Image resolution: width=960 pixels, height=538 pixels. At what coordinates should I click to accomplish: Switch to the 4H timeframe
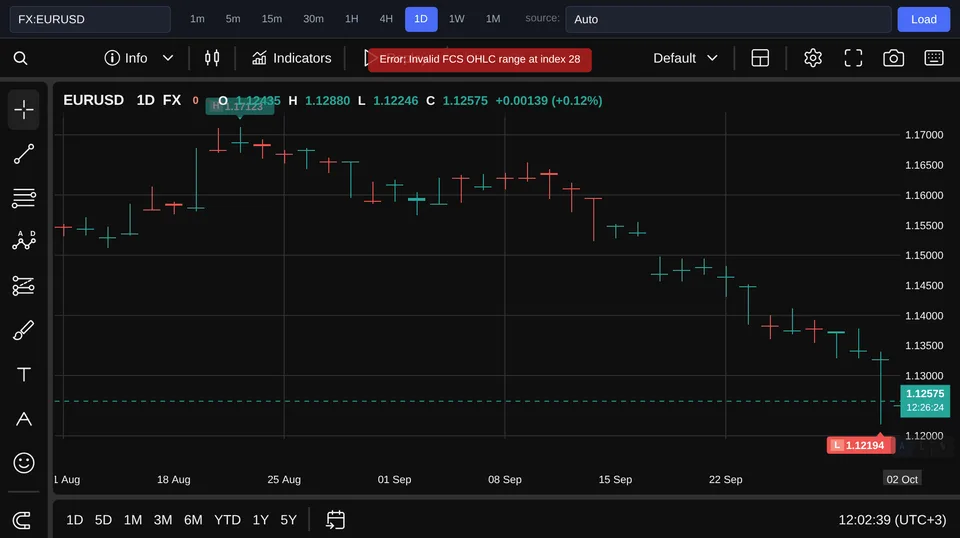click(386, 19)
